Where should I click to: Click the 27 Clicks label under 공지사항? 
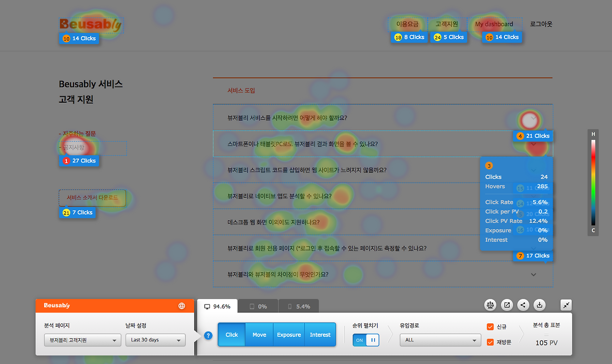pos(79,161)
